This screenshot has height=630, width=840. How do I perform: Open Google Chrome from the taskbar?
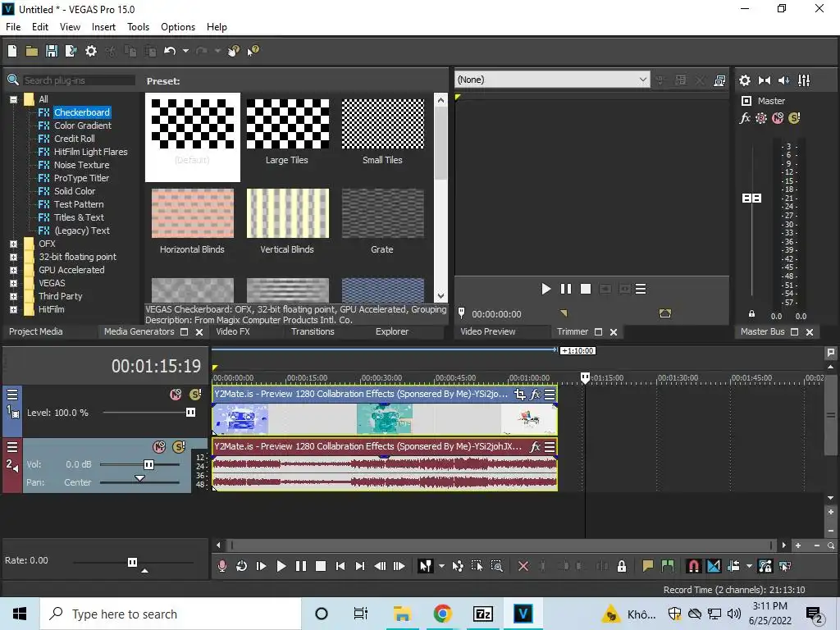point(442,614)
